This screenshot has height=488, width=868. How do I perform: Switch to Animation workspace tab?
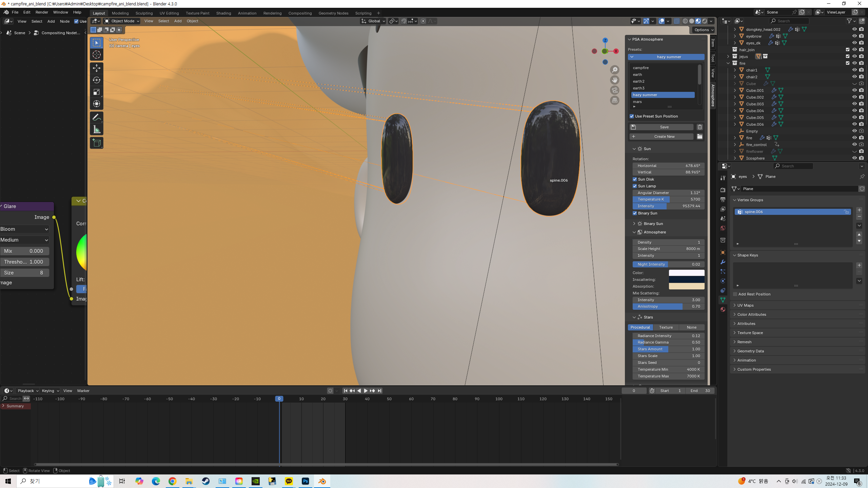[x=247, y=13]
